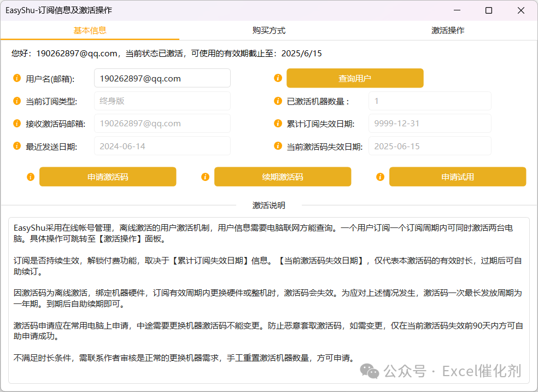This screenshot has height=392, width=538.
Task: Click the 用户名(邮箱) label text
Action: pyautogui.click(x=50, y=79)
